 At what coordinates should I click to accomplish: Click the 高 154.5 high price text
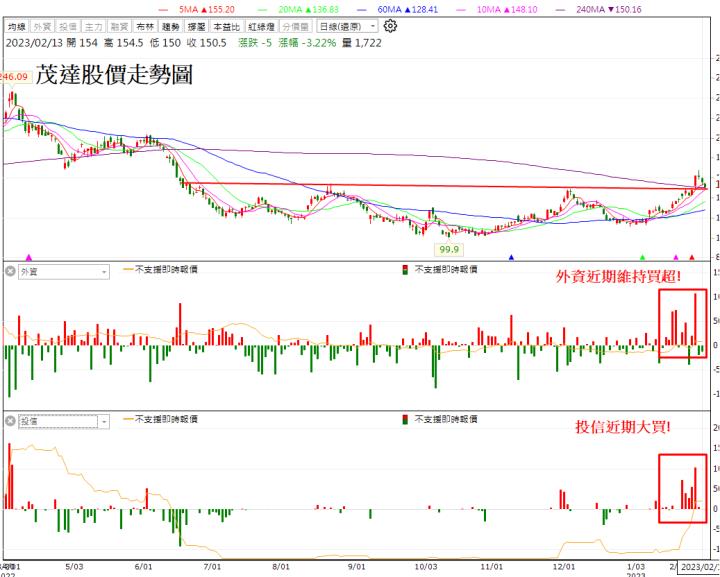pyautogui.click(x=124, y=43)
